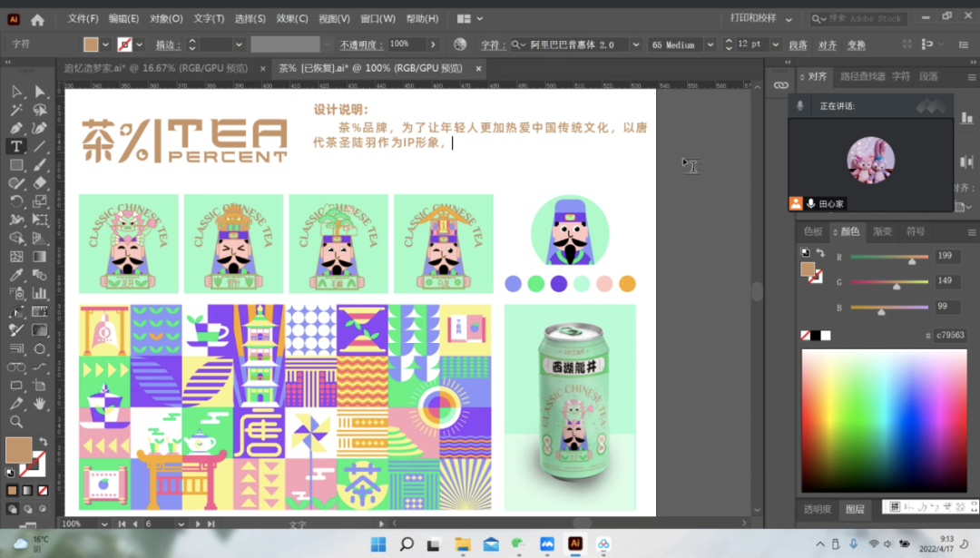
Task: Pick the Selection arrow tool
Action: coord(16,92)
